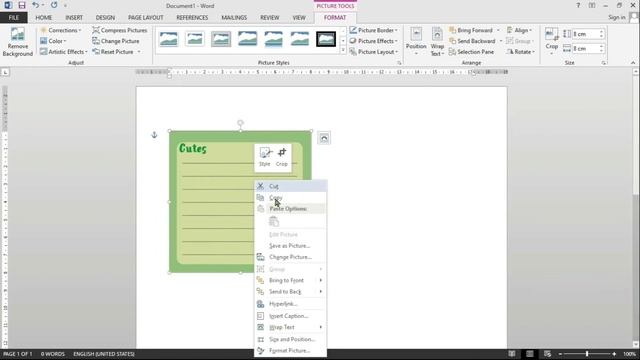Open Wrap Text submenu in context menu
Screen dimensions: 640x360
pos(290,327)
